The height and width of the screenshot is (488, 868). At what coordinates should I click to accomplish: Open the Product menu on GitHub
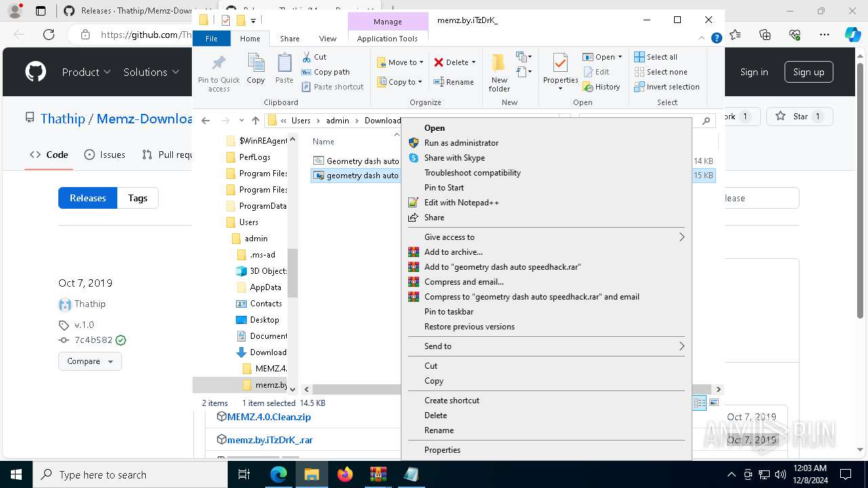click(x=86, y=72)
